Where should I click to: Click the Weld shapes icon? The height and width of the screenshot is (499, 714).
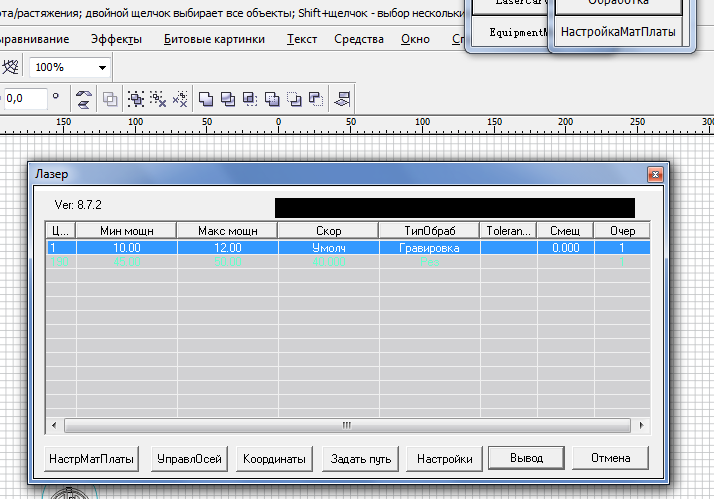click(x=206, y=99)
